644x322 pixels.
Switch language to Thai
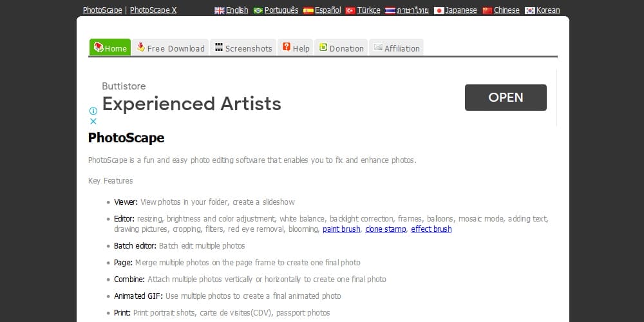tap(413, 10)
